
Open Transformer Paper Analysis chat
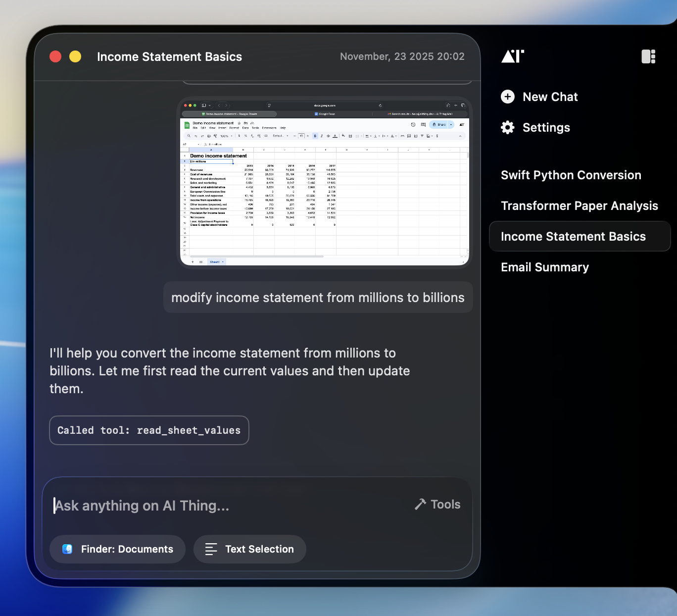(580, 206)
